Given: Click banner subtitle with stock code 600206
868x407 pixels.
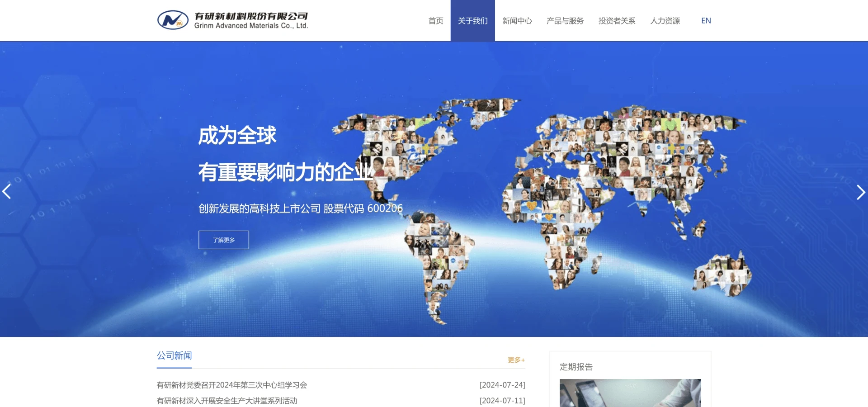Looking at the screenshot, I should (301, 208).
